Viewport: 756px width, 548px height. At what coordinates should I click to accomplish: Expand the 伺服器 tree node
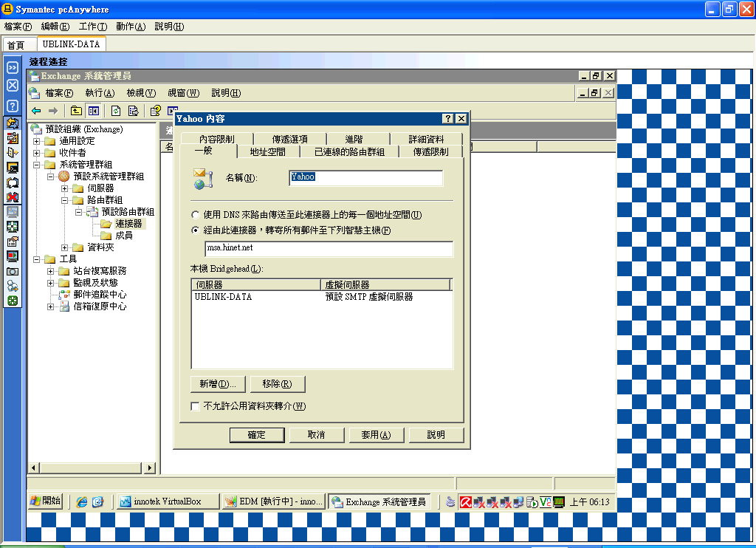[65, 188]
